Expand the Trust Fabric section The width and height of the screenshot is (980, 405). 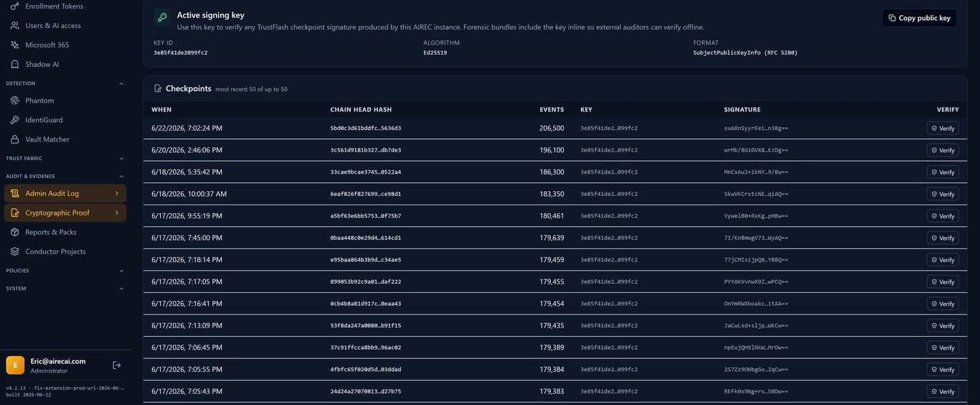coord(121,158)
